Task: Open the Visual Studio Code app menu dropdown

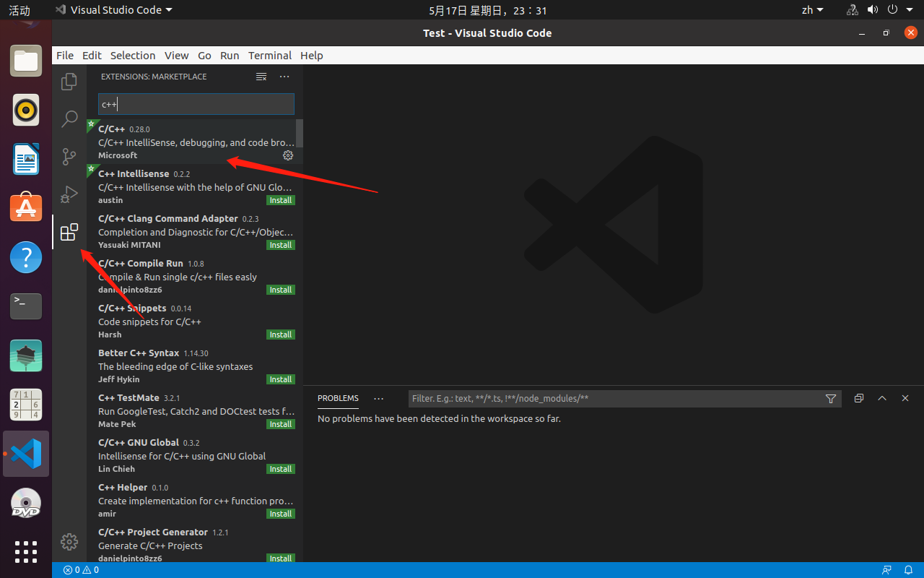Action: click(x=114, y=10)
